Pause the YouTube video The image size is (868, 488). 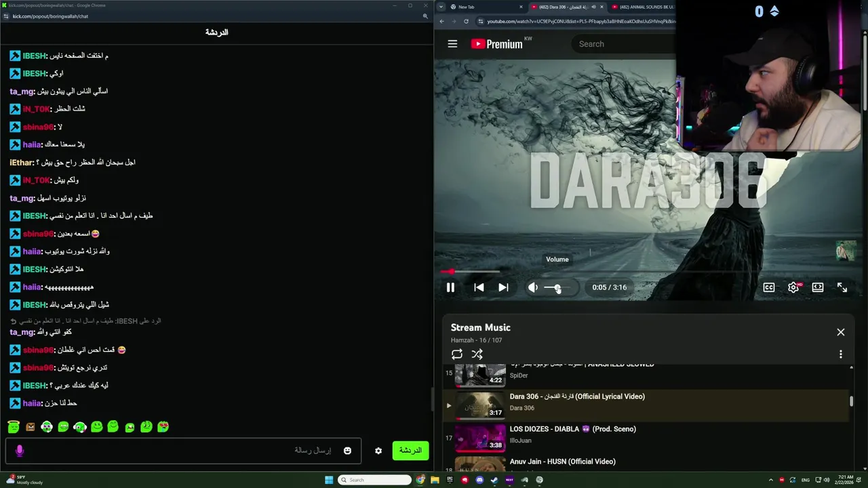click(x=450, y=287)
